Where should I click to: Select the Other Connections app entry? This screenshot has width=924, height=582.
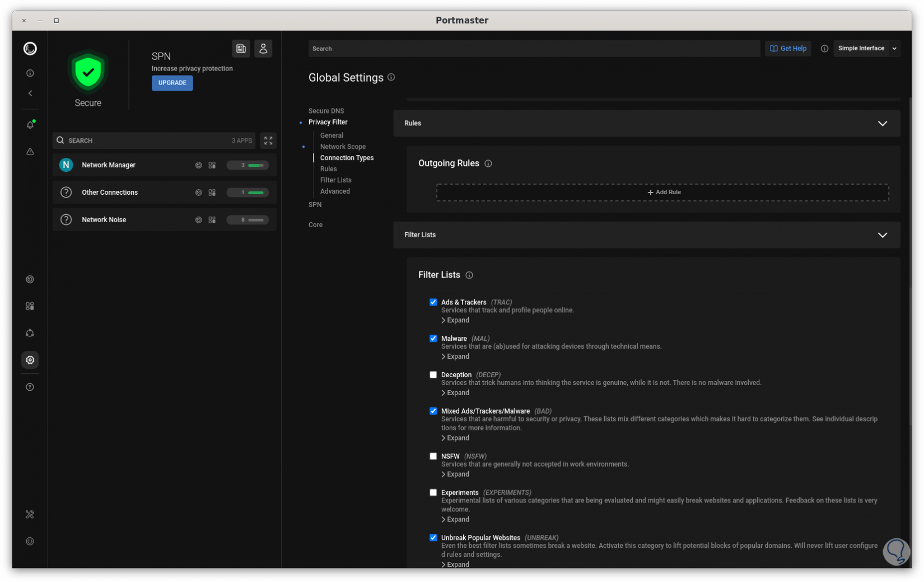tap(165, 193)
